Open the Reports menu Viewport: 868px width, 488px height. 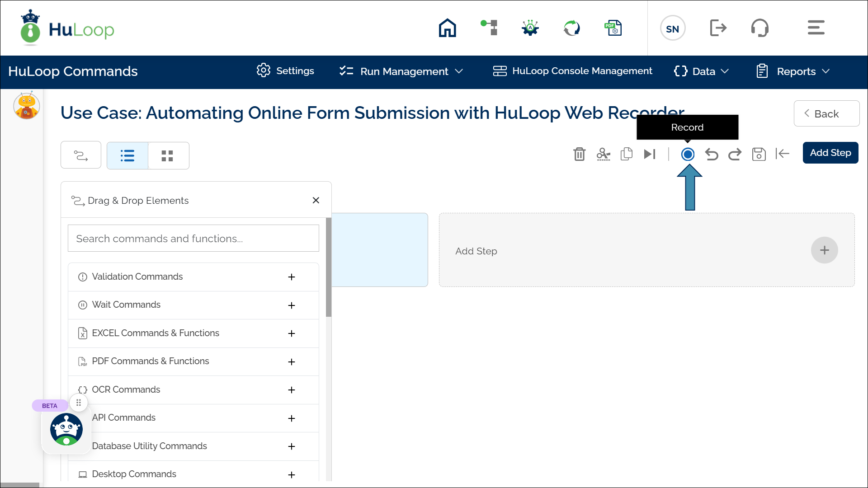pyautogui.click(x=794, y=71)
